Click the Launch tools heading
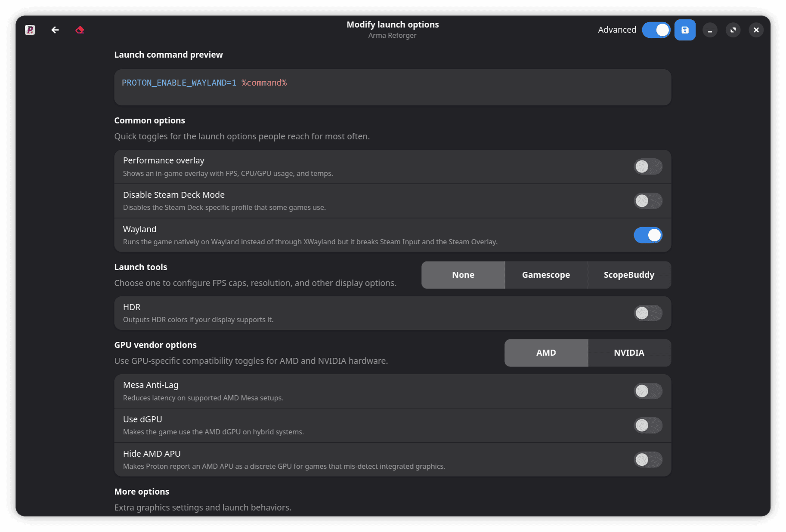This screenshot has height=532, width=786. click(x=141, y=267)
